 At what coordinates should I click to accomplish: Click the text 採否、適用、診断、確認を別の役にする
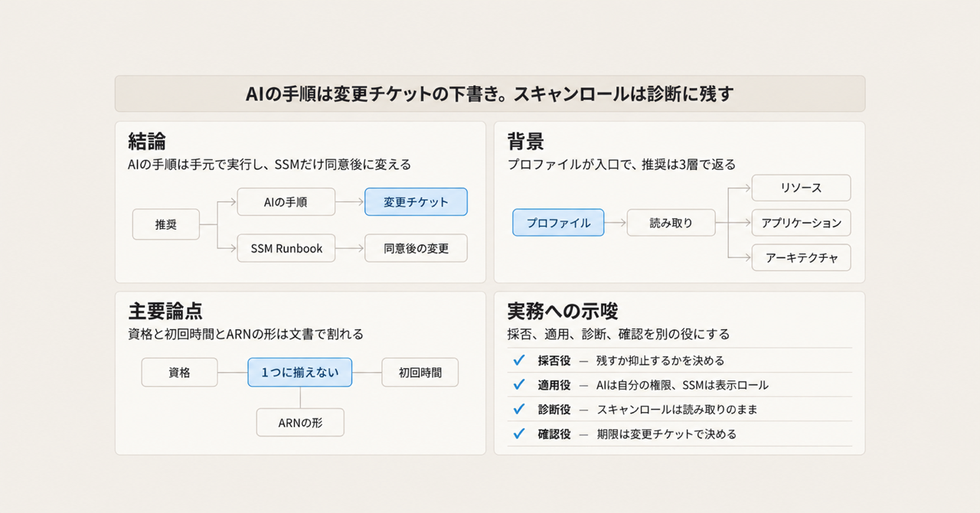(x=619, y=335)
